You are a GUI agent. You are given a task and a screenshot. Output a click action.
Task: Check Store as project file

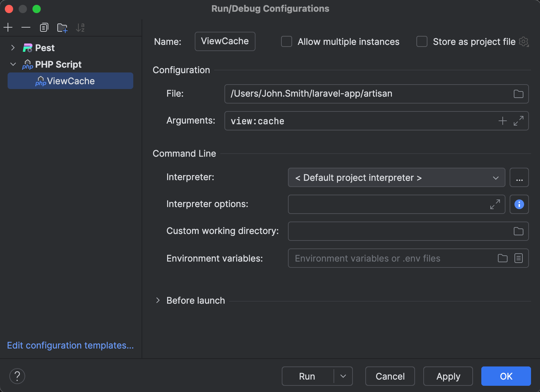(x=422, y=41)
